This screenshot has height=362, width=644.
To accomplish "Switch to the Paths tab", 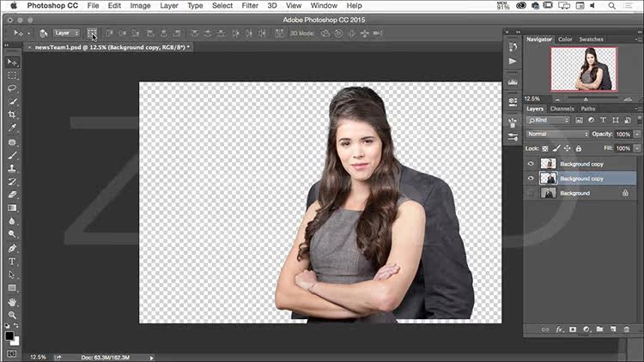I will [x=587, y=109].
